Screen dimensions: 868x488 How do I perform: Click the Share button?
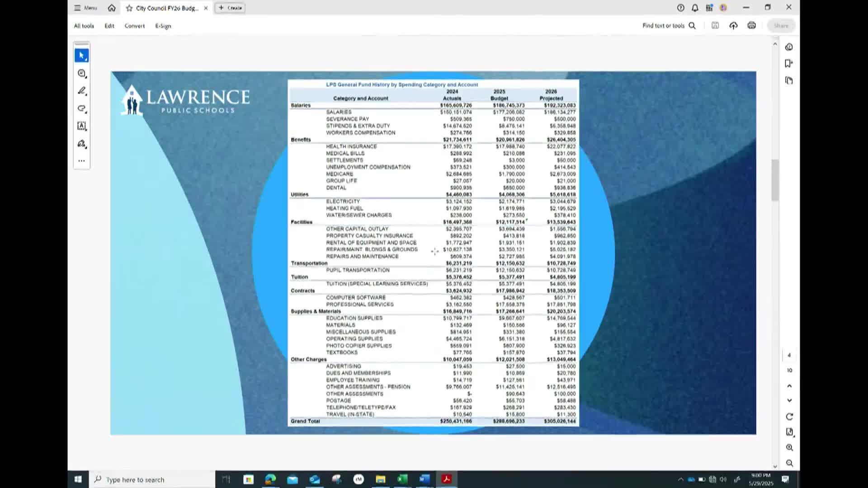[x=781, y=26]
